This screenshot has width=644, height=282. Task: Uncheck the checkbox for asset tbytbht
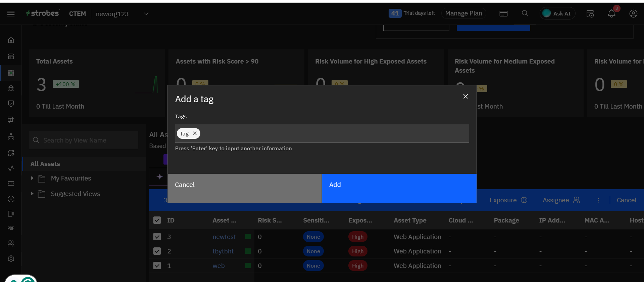click(157, 251)
